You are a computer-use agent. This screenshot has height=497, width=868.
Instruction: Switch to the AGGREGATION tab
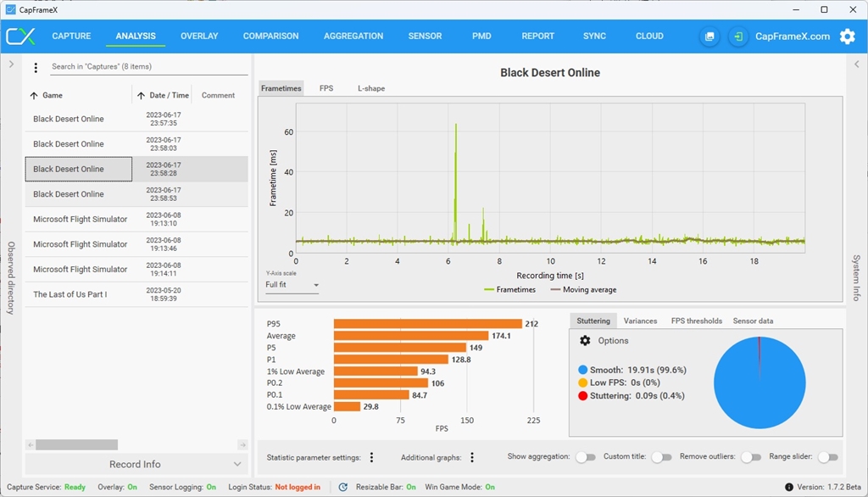coord(353,36)
